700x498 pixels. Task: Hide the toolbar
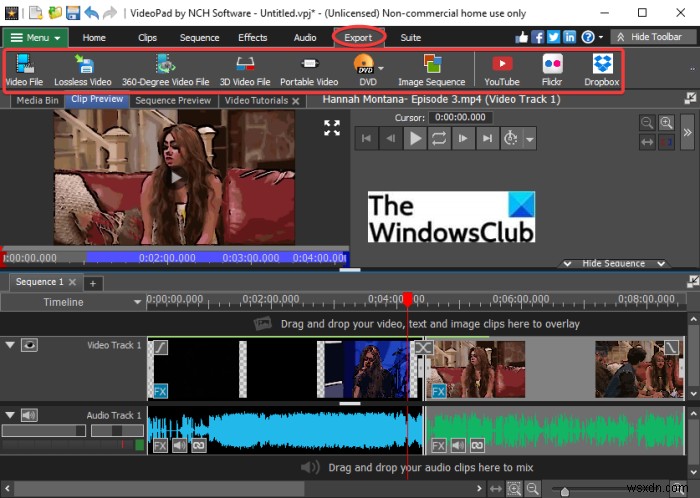651,37
